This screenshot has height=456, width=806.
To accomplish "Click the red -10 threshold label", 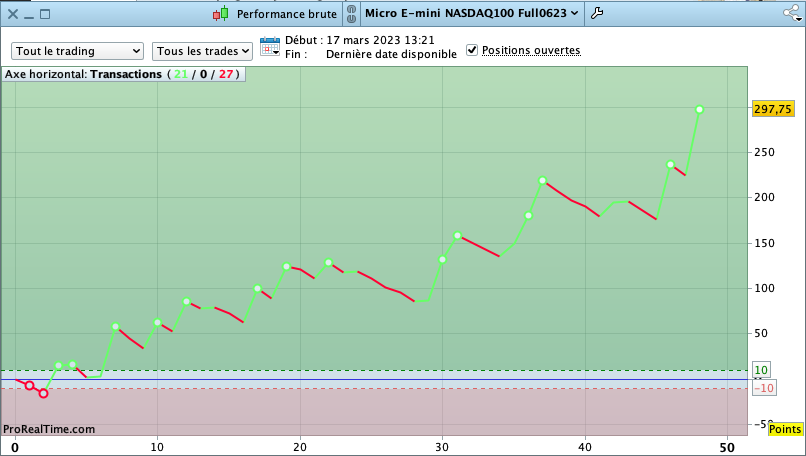I will [764, 388].
